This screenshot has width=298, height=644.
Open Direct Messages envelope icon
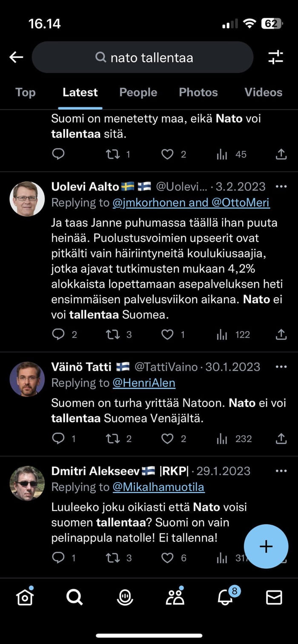coord(274,596)
